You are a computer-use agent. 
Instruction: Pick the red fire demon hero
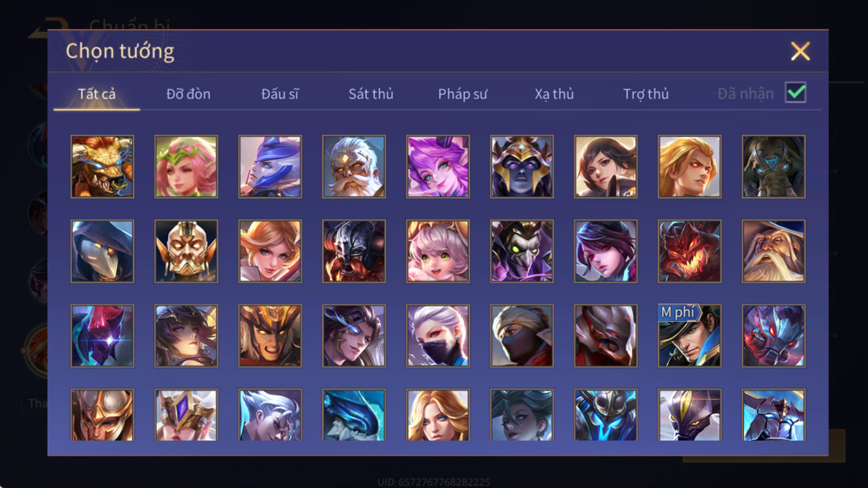click(x=690, y=251)
